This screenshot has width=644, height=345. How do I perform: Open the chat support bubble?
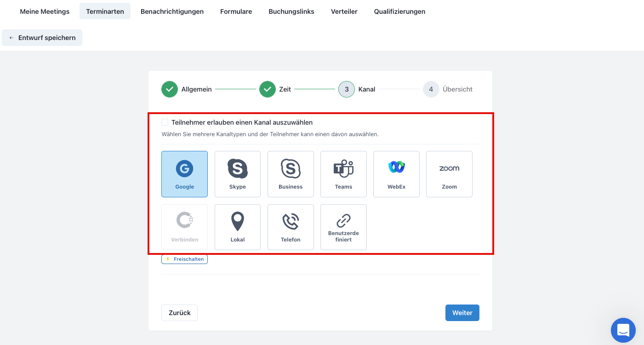tap(623, 330)
